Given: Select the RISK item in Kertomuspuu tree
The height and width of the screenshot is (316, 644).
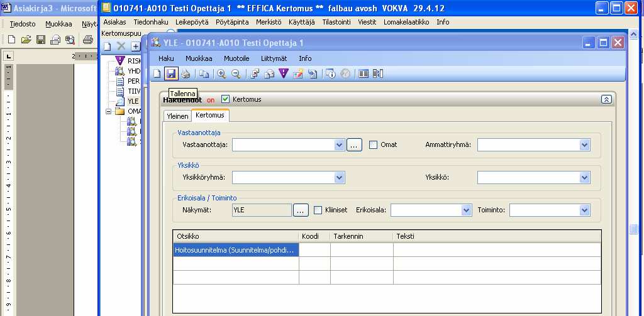Looking at the screenshot, I should click(129, 61).
